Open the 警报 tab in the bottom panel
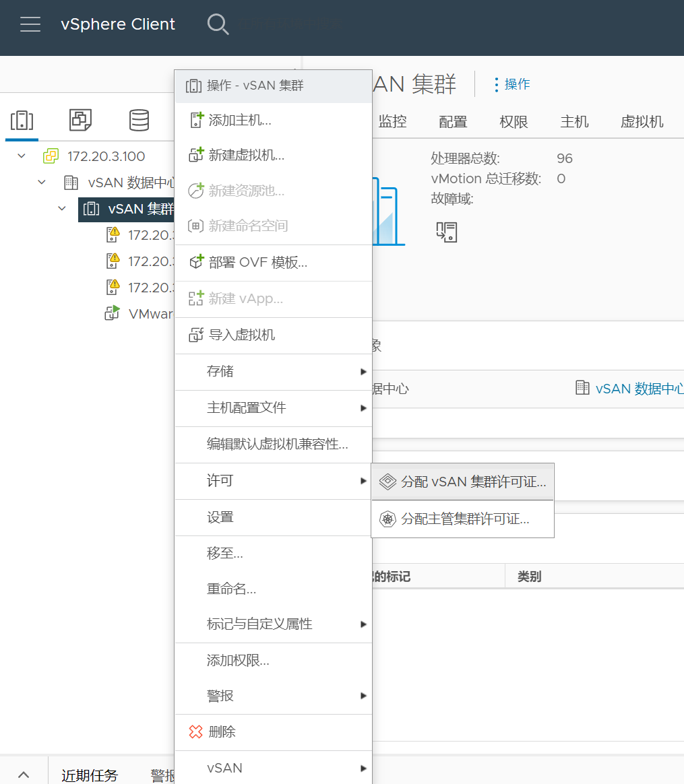This screenshot has width=684, height=784. pos(162,775)
